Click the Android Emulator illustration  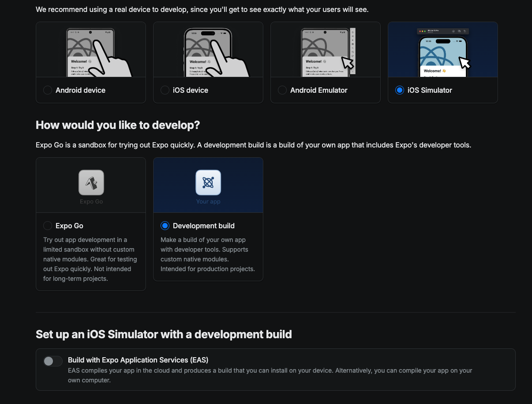pos(328,52)
